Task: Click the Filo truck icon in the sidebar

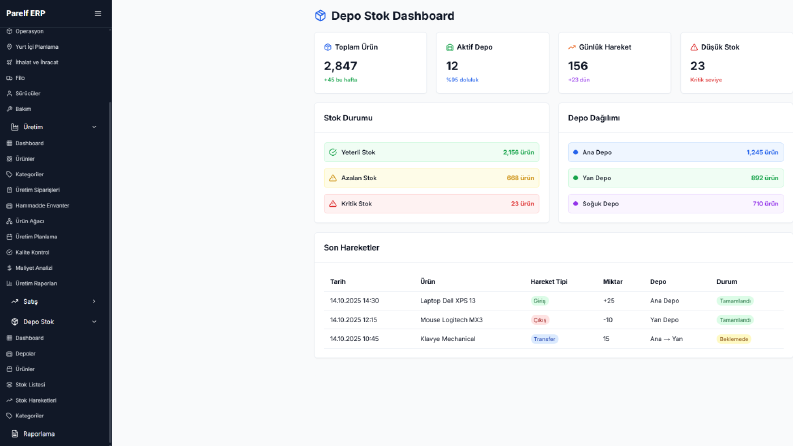Action: 9,78
